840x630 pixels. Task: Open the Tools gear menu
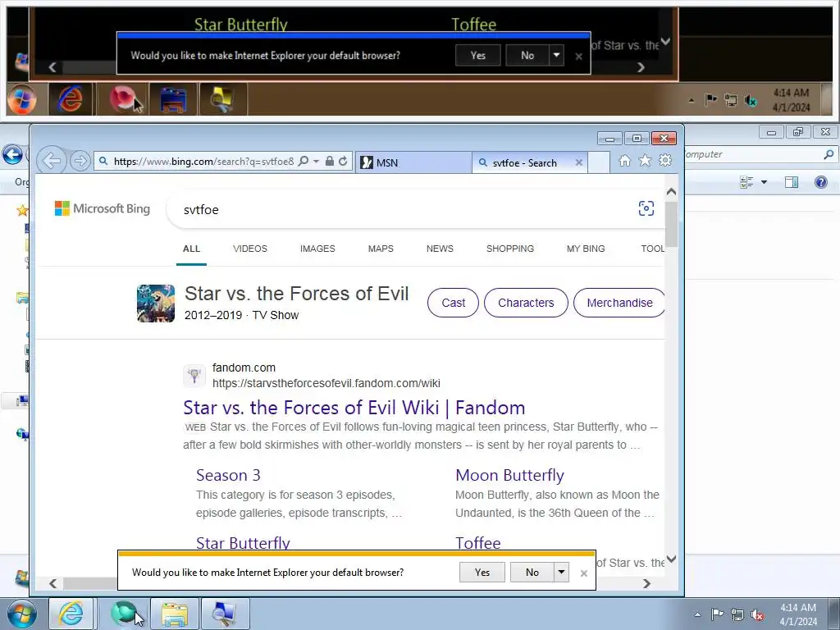click(x=665, y=160)
